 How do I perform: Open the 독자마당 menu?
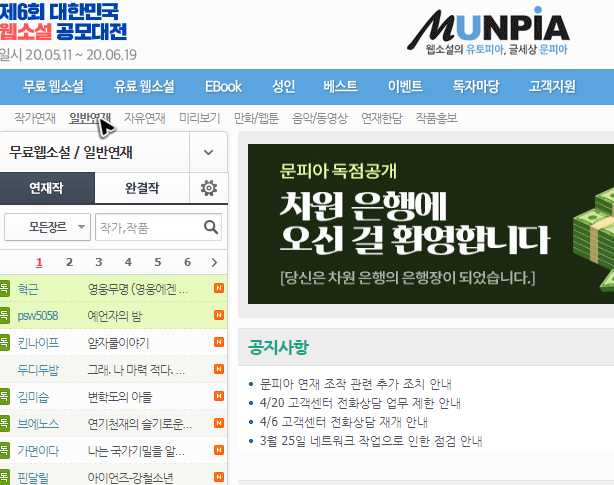click(476, 87)
